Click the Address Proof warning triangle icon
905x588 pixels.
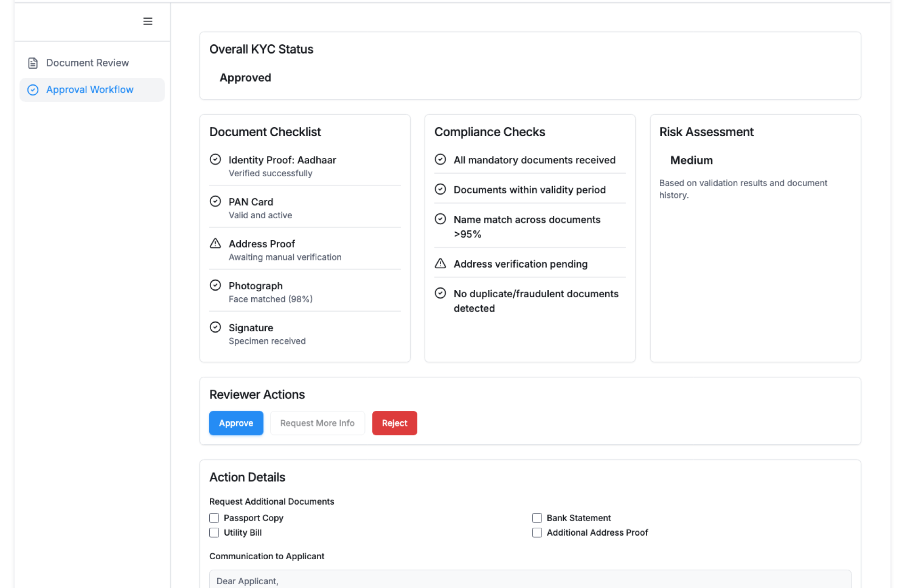(x=215, y=244)
